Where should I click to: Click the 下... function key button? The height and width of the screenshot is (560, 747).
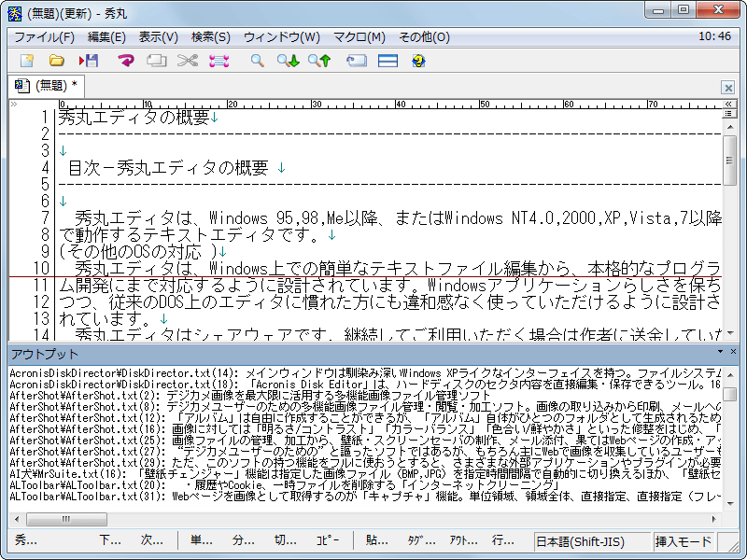(x=110, y=540)
